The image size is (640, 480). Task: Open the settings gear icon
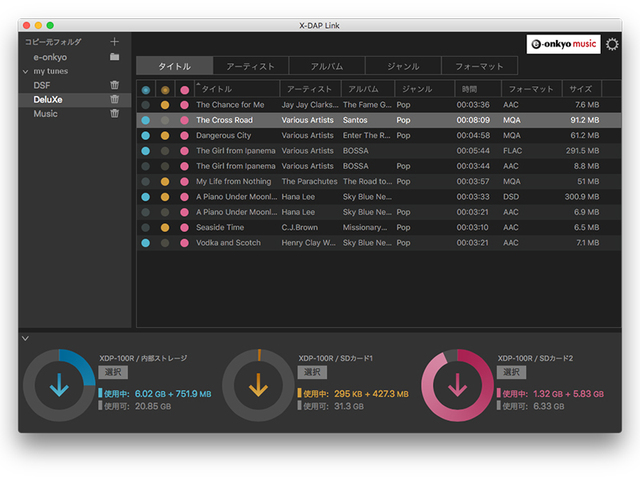click(612, 44)
